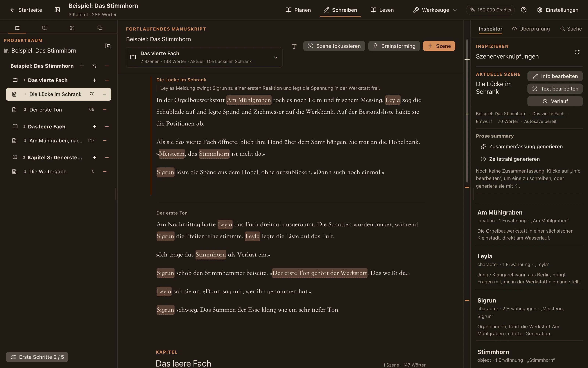Click minus icon on Der erste Ton row

click(105, 110)
